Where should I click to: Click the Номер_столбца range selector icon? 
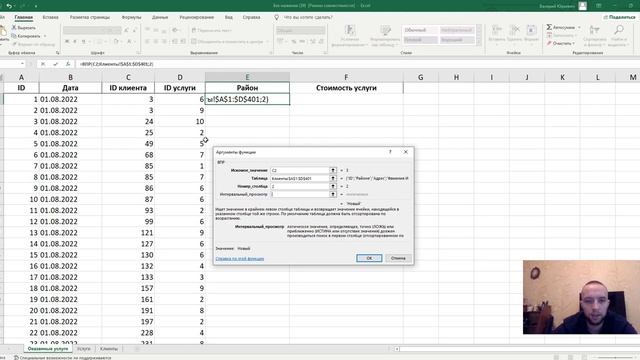tap(333, 186)
